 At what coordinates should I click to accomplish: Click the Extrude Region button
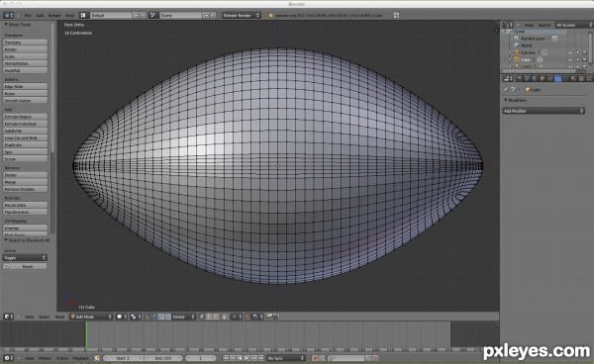tap(26, 117)
